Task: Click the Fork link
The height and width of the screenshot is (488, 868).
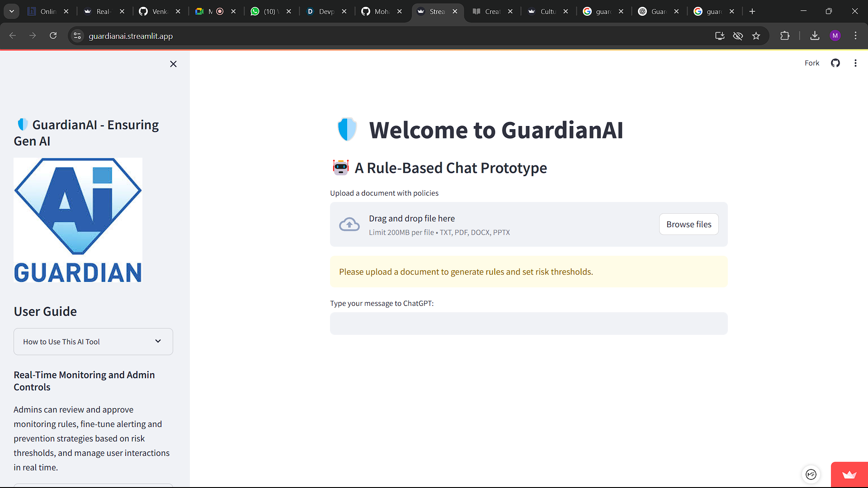Action: pyautogui.click(x=811, y=63)
